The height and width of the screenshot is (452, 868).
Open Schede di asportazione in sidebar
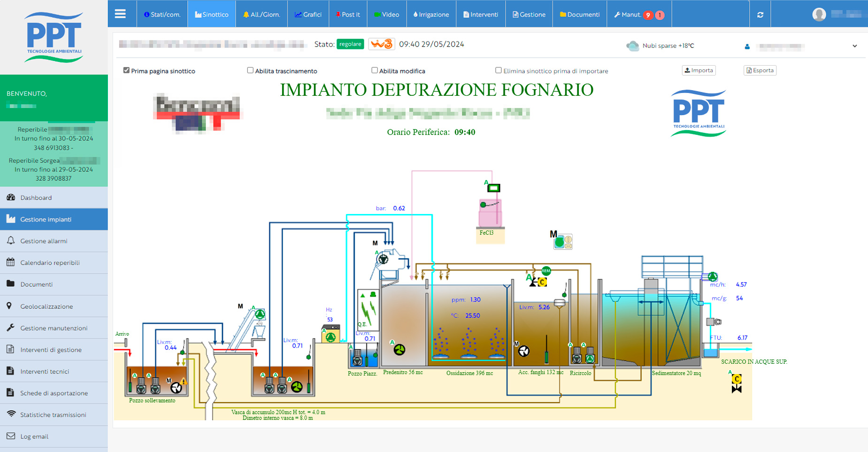[54, 393]
